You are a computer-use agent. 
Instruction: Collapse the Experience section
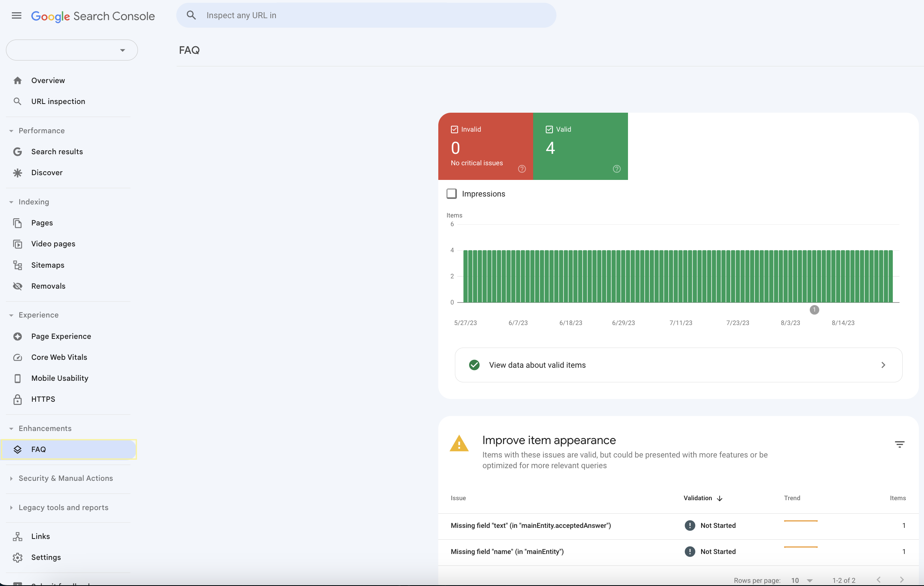[11, 315]
